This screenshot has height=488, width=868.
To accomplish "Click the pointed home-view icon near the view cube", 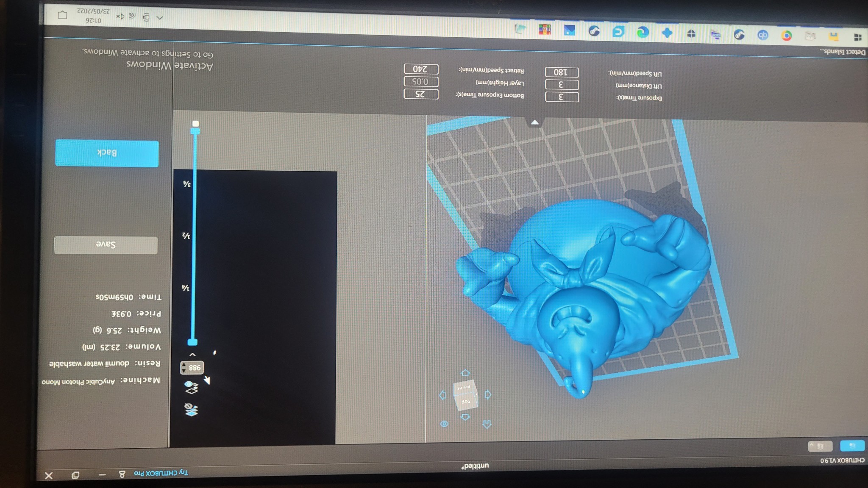I will 487,424.
